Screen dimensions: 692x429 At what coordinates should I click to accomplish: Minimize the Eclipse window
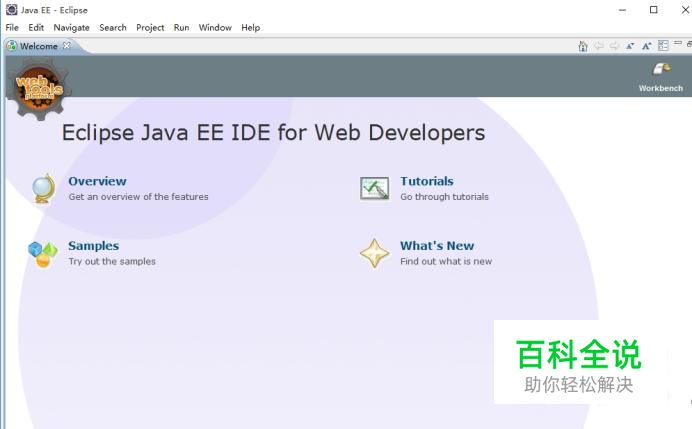coord(622,10)
